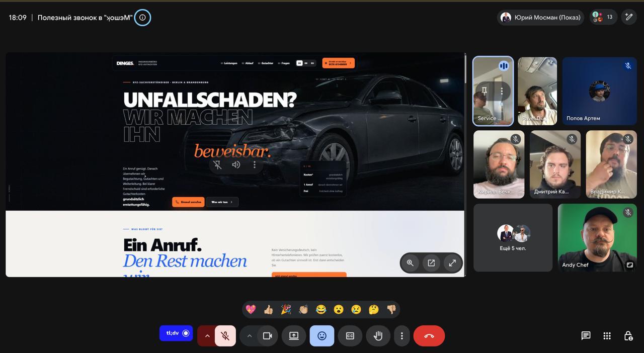Pin the Service participant tile
The width and height of the screenshot is (644, 353).
(484, 91)
